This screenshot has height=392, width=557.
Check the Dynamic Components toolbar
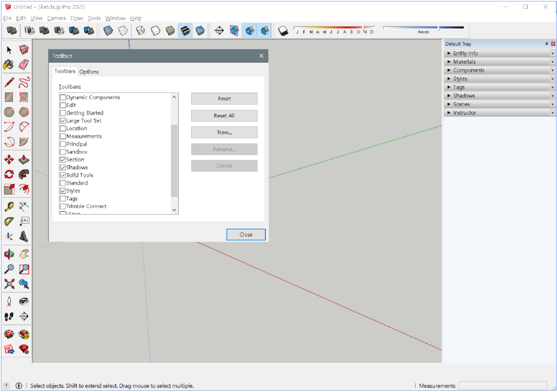[63, 98]
